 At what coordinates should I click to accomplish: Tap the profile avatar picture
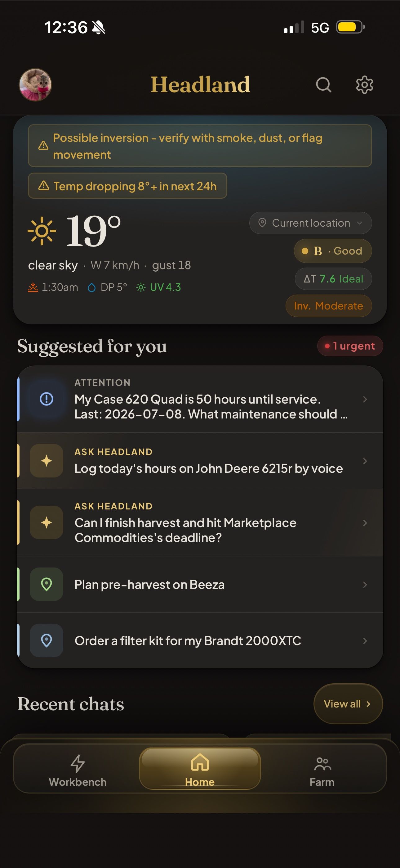click(35, 84)
